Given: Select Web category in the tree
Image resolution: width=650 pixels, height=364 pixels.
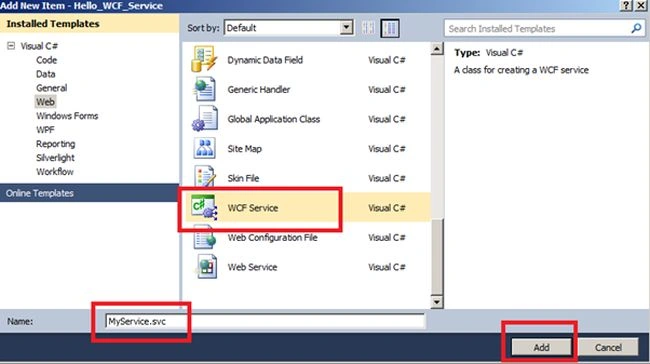Looking at the screenshot, I should (45, 102).
